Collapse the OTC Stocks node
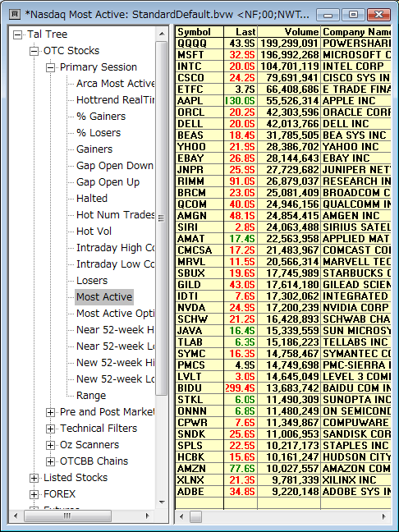The width and height of the screenshot is (399, 532). tap(34, 51)
